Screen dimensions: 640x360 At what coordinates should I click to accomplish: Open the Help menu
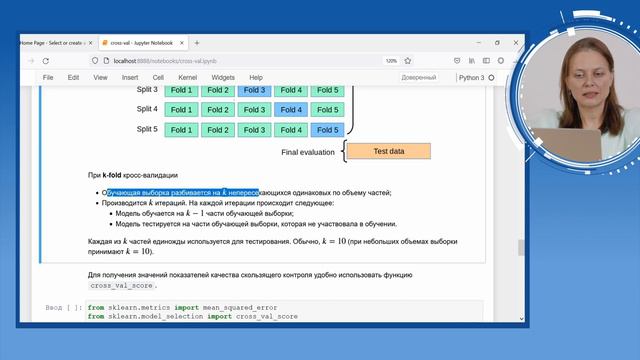pyautogui.click(x=256, y=78)
